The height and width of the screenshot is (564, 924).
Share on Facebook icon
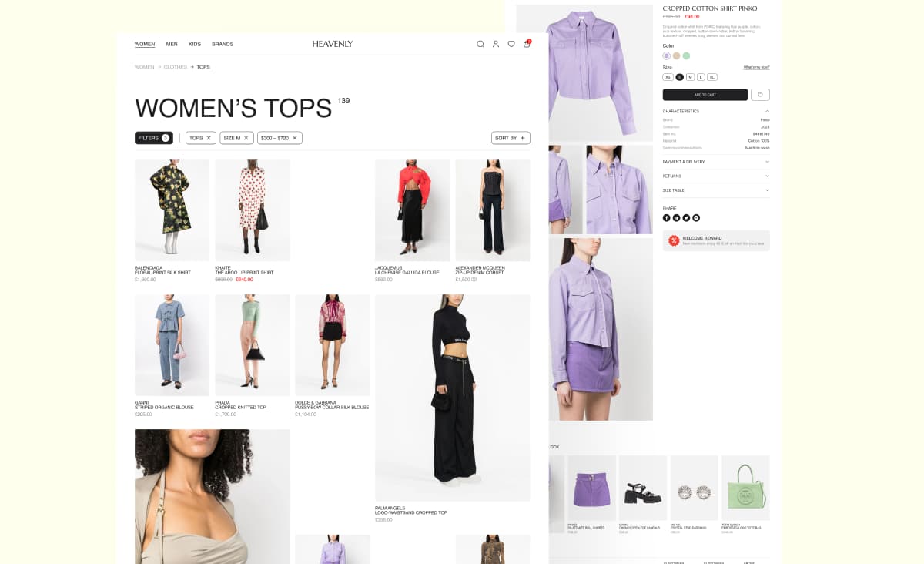pyautogui.click(x=667, y=218)
